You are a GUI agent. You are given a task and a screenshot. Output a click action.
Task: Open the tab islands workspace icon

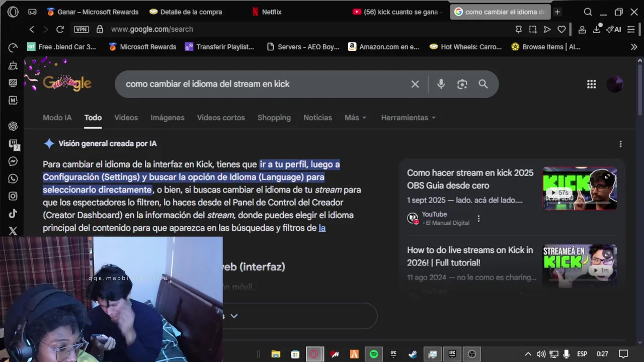32,12
